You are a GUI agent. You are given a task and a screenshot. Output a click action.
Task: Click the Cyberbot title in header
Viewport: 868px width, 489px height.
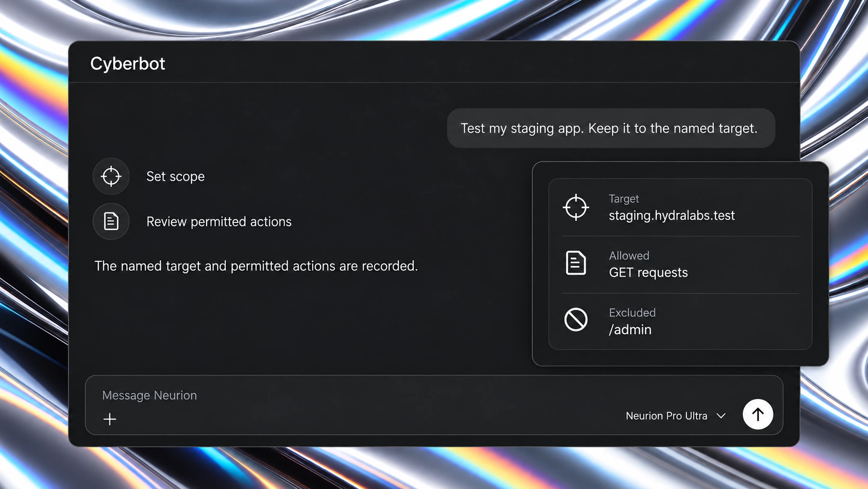tap(128, 63)
